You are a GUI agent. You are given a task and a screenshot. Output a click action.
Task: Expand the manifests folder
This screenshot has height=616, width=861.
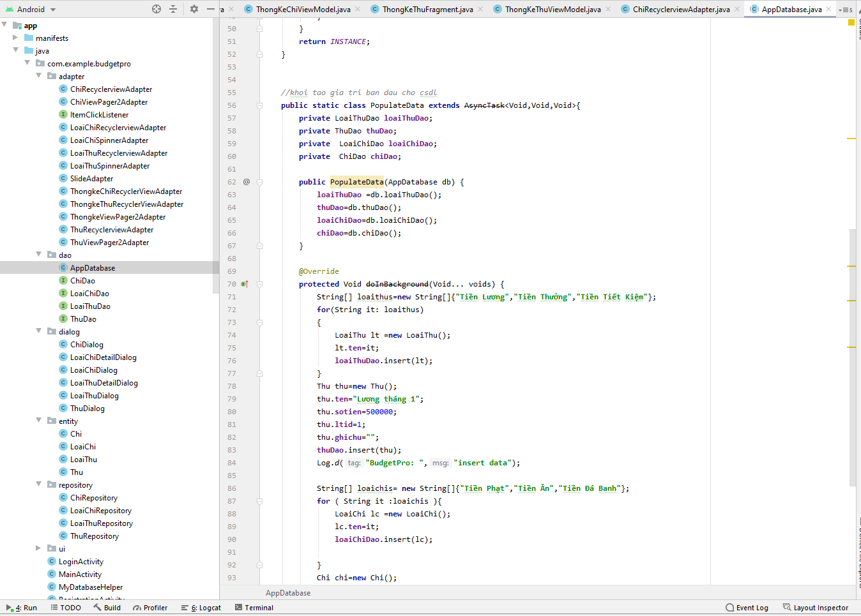pos(15,38)
